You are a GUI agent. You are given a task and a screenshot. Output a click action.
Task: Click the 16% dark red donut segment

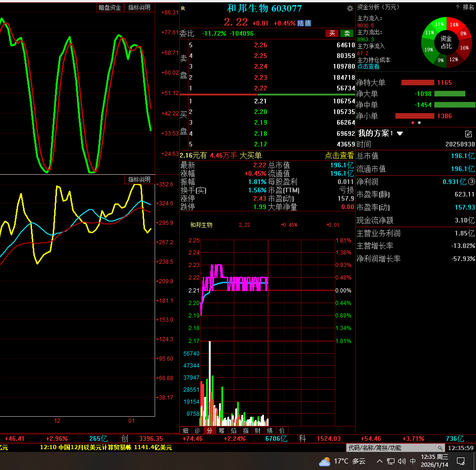pos(464,48)
